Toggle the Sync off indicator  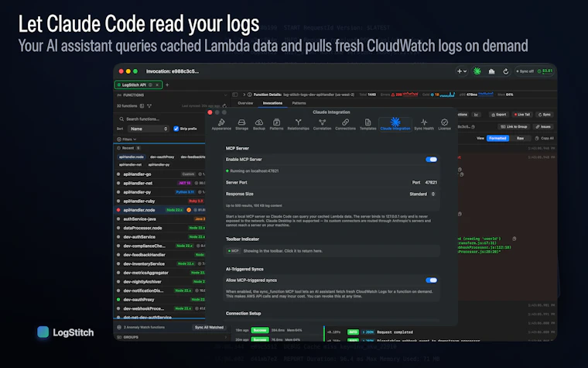coord(525,71)
